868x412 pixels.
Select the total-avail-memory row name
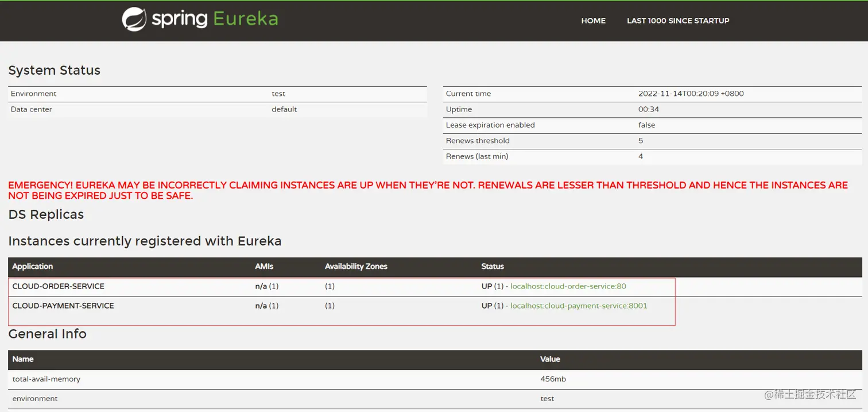pos(46,379)
